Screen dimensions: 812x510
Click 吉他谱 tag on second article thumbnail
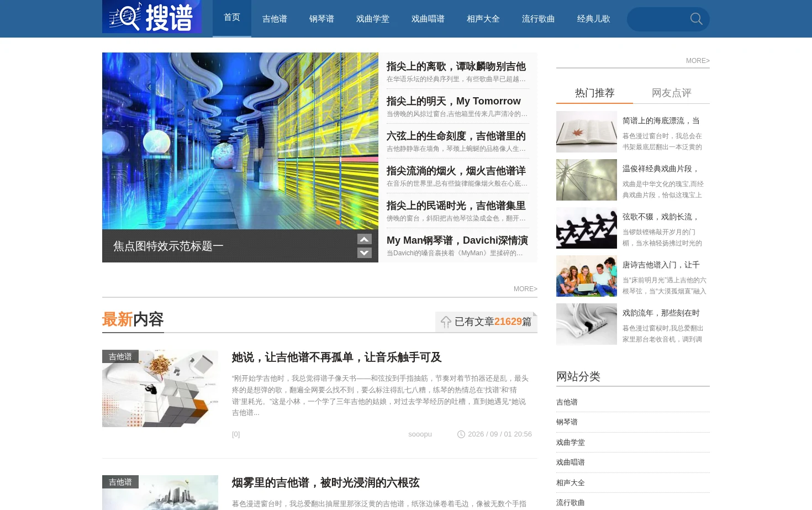click(120, 482)
